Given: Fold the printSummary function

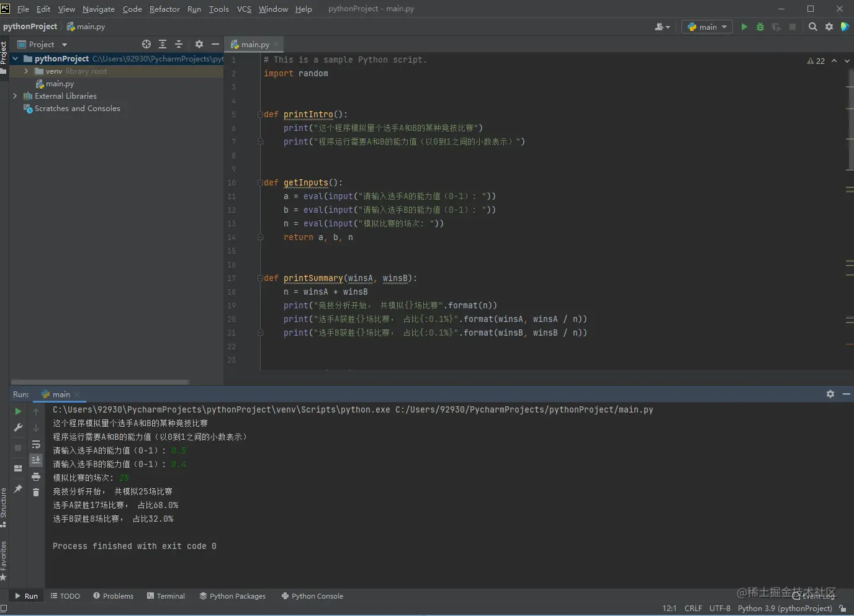Looking at the screenshot, I should click(260, 278).
